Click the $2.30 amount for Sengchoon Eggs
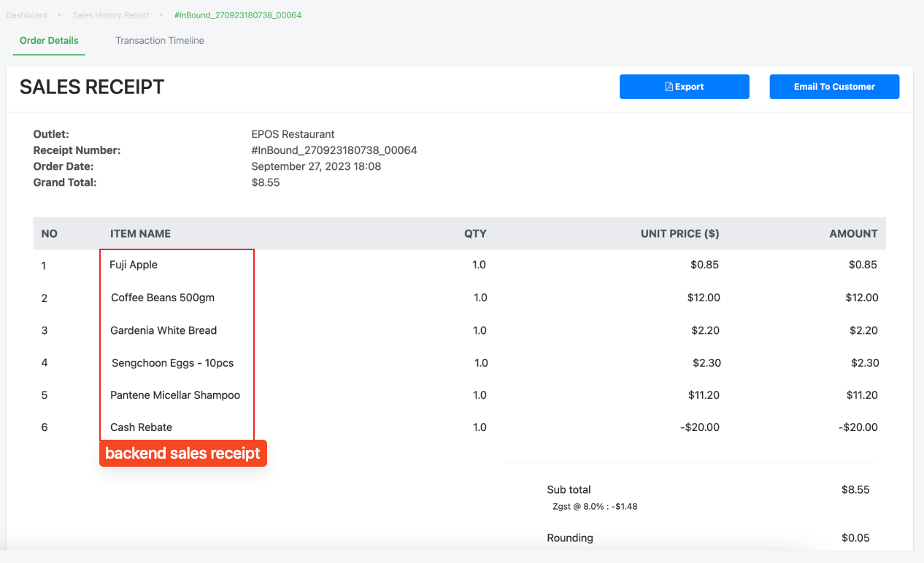Screen dimensions: 924x563 pyautogui.click(x=865, y=363)
